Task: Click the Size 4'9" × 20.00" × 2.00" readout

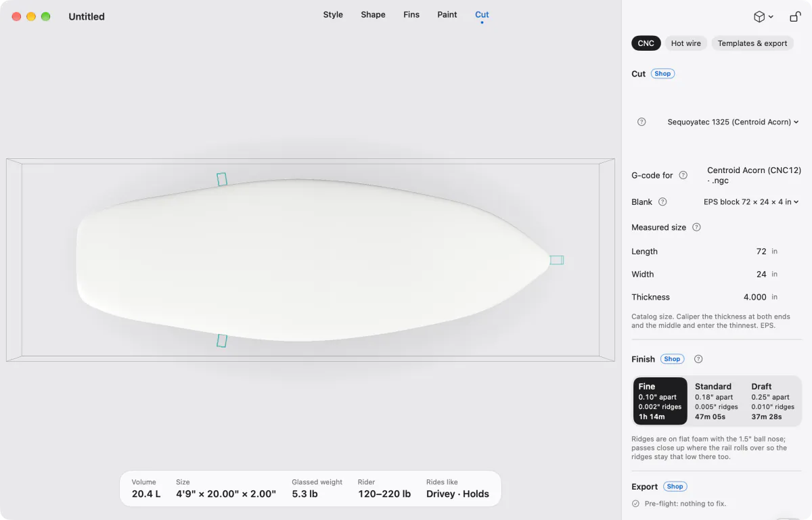Action: click(x=226, y=489)
